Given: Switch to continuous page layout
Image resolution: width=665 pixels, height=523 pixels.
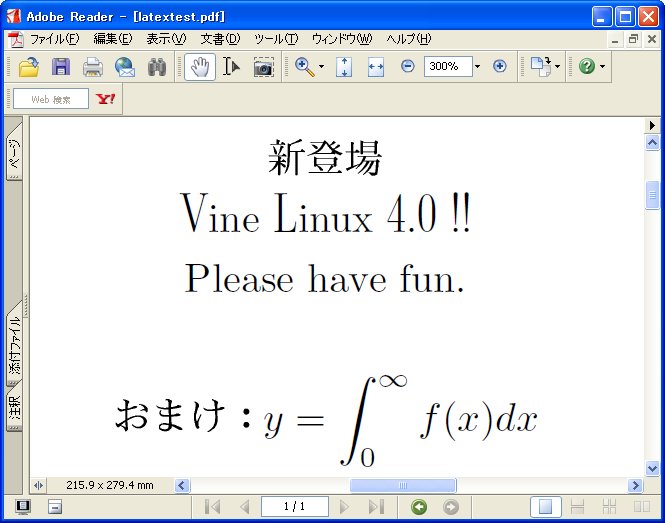Looking at the screenshot, I should (x=577, y=506).
